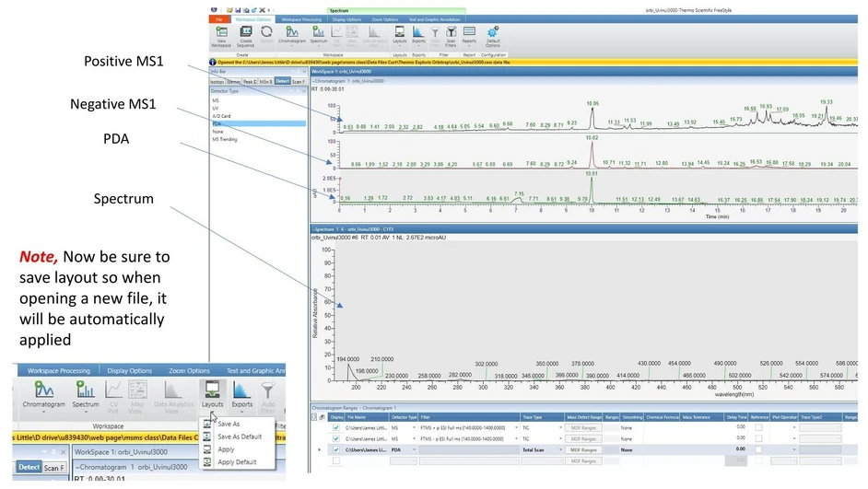Open Chromatogram tool in the main window ribbon

tap(292, 35)
